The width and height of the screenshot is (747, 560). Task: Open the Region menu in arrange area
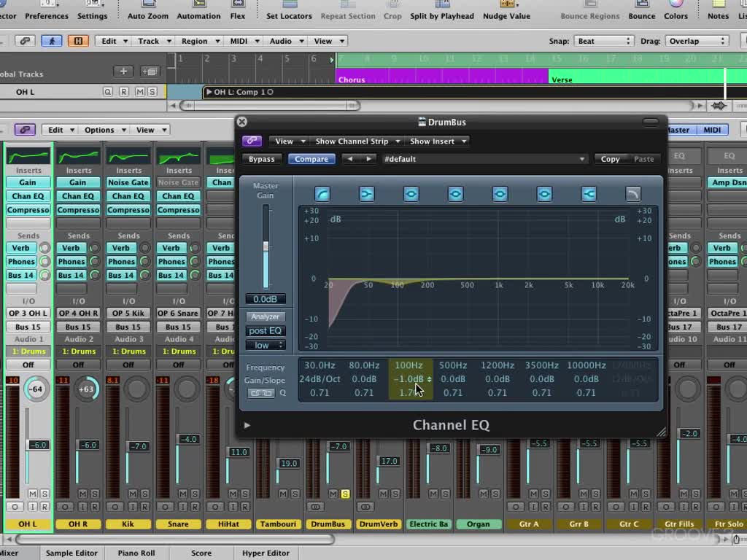(x=200, y=41)
